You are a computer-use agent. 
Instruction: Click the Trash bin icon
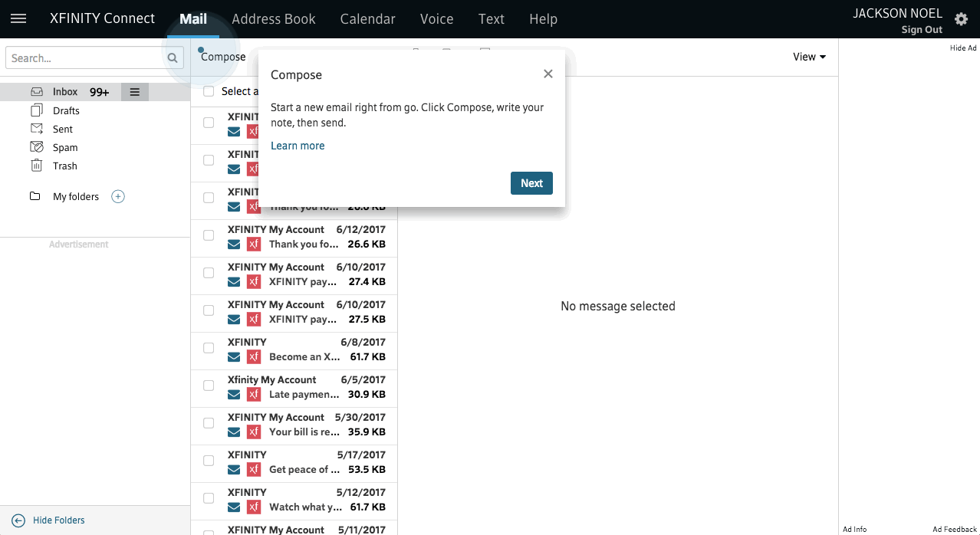(37, 166)
